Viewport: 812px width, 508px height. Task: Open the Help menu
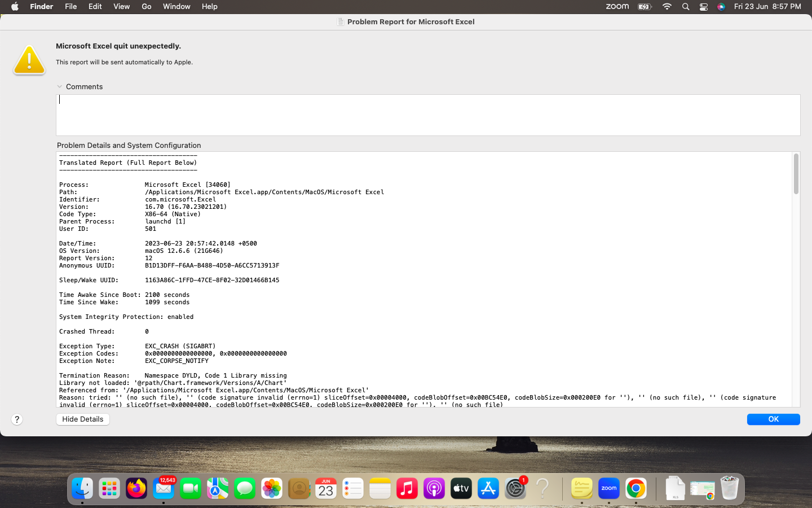[210, 7]
